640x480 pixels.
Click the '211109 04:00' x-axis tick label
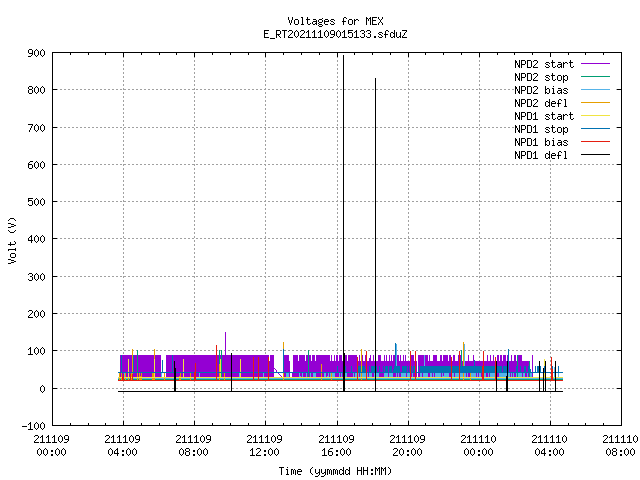point(122,446)
